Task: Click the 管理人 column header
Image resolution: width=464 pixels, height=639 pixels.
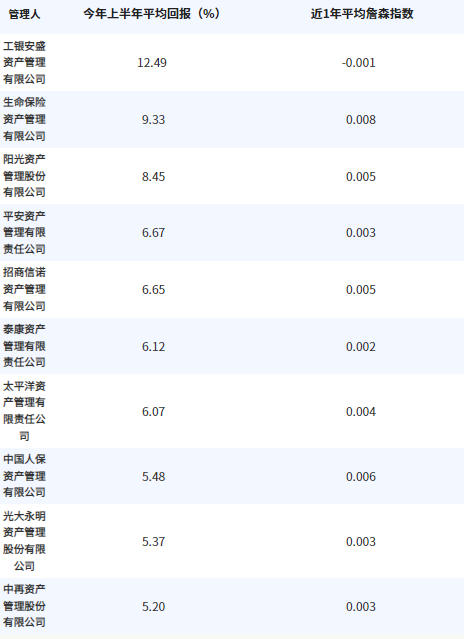Action: (x=24, y=14)
